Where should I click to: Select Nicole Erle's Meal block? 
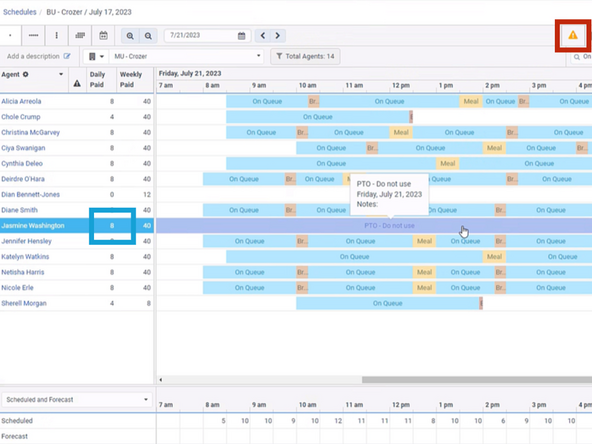424,287
